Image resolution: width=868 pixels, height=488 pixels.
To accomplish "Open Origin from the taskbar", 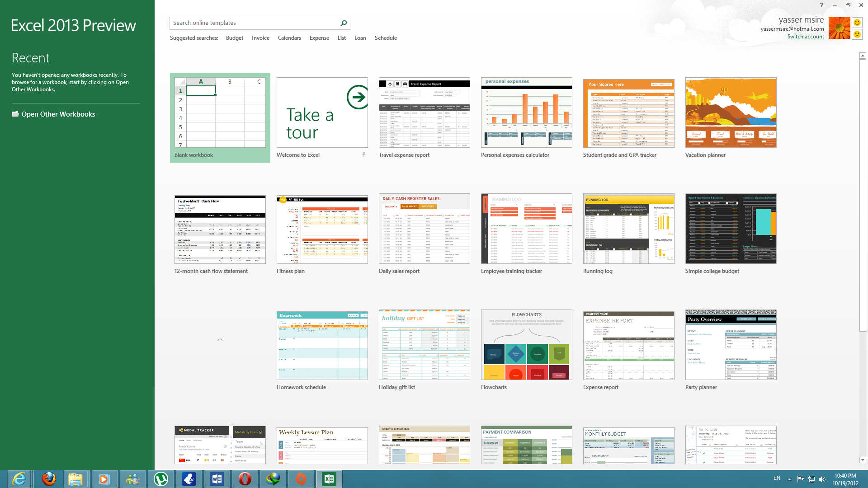I will [301, 479].
